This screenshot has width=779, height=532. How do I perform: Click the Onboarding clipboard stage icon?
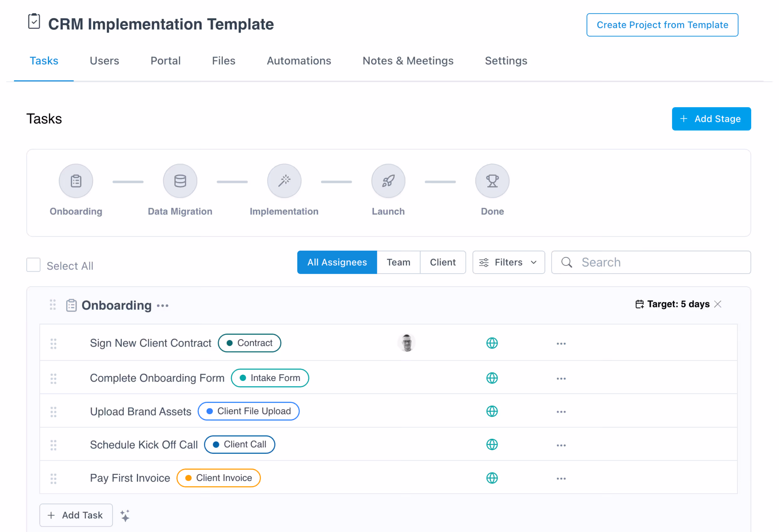(76, 181)
